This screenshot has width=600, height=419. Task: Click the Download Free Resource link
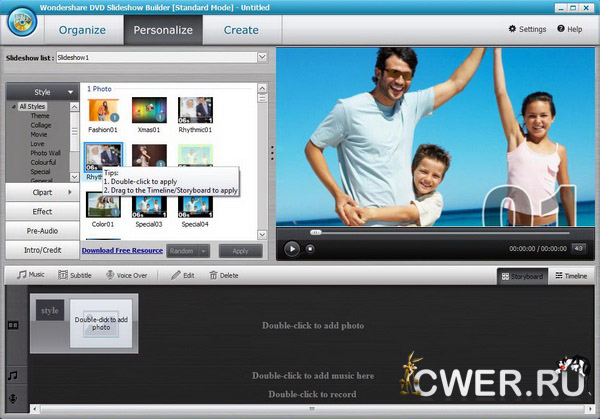(122, 250)
